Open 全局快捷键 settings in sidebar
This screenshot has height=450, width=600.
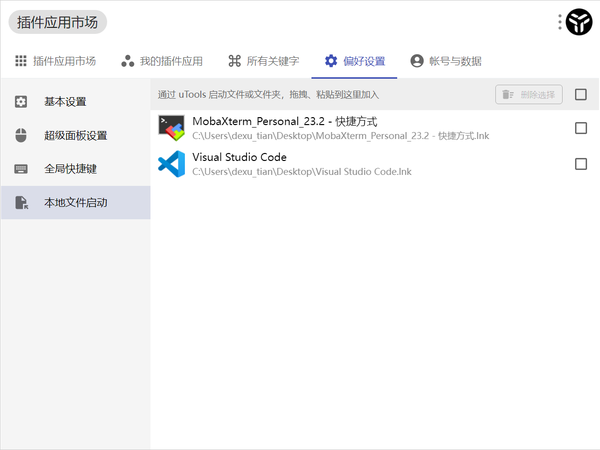(x=76, y=169)
